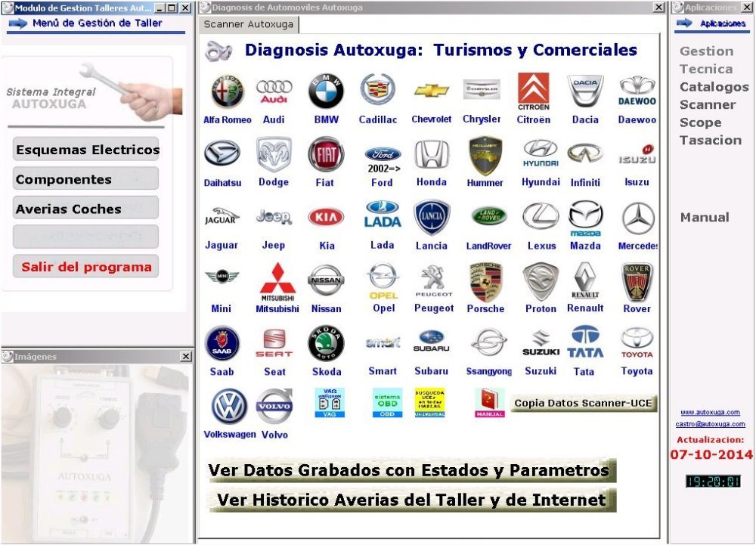
Task: Select Scanner in Aplicaciones panel
Action: click(708, 104)
